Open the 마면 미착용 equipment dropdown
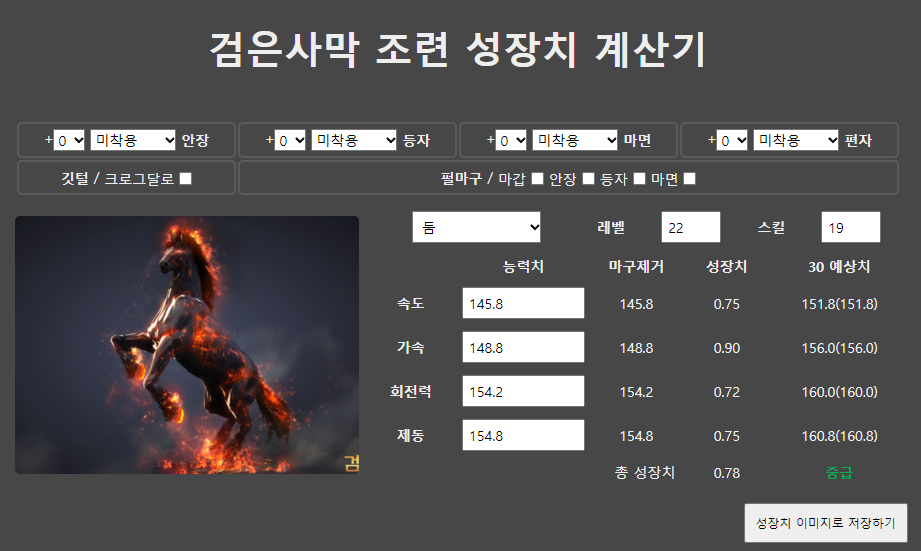This screenshot has height=551, width=921. pyautogui.click(x=575, y=141)
